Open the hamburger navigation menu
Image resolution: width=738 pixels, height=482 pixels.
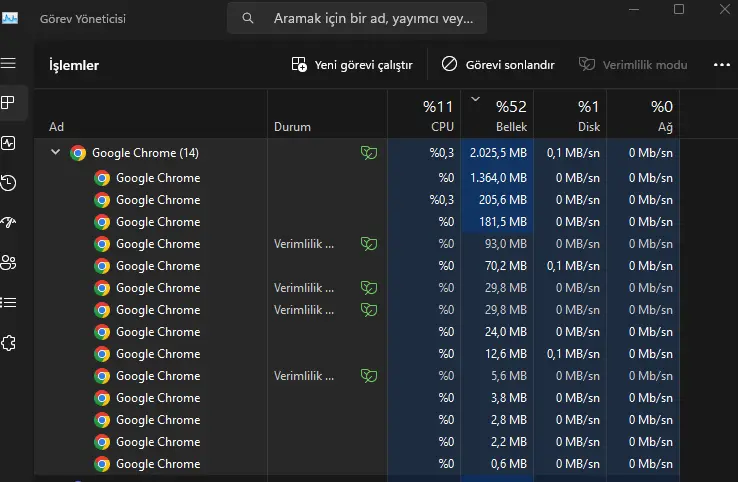coord(8,63)
